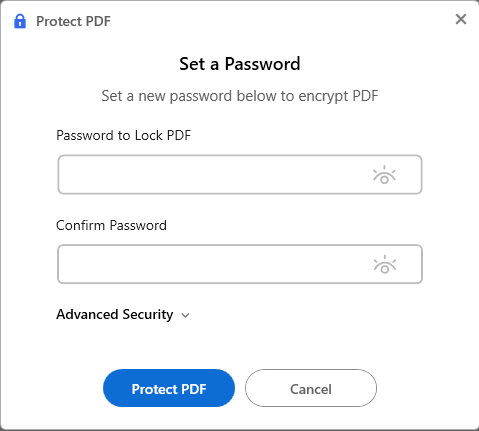Click the Protect PDF title text

[73, 21]
